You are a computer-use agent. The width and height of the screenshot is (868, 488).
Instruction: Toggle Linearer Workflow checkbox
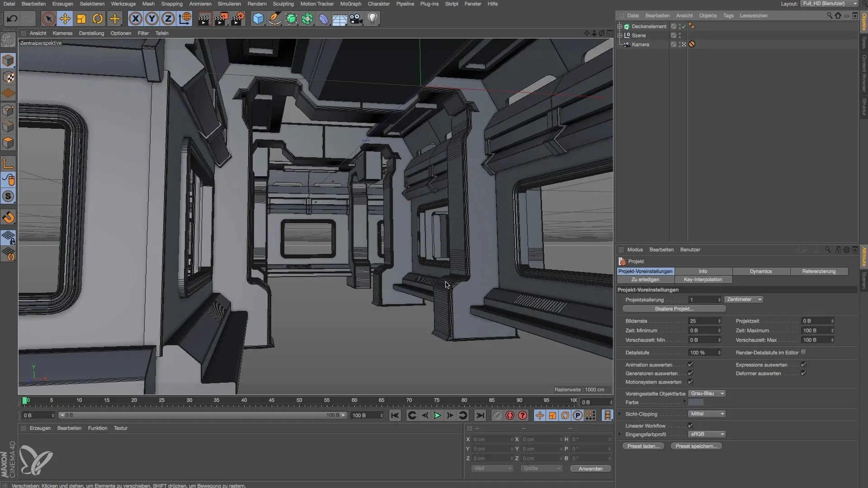pyautogui.click(x=690, y=426)
